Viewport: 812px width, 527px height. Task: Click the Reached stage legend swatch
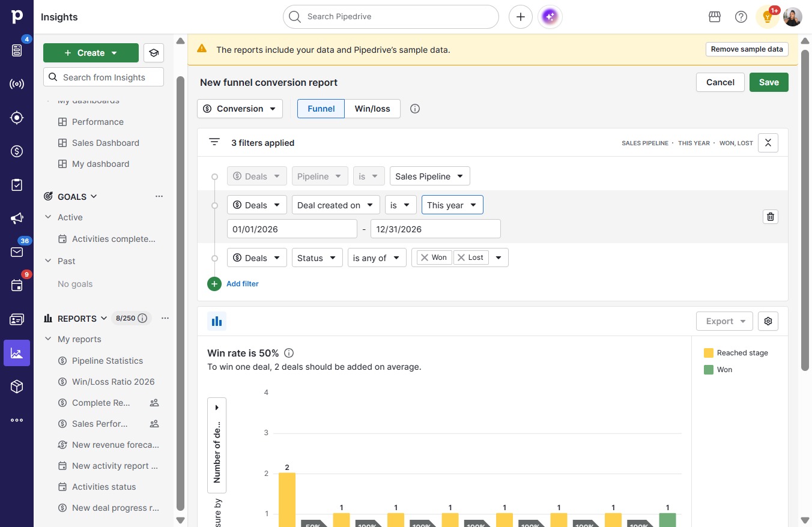click(x=709, y=353)
